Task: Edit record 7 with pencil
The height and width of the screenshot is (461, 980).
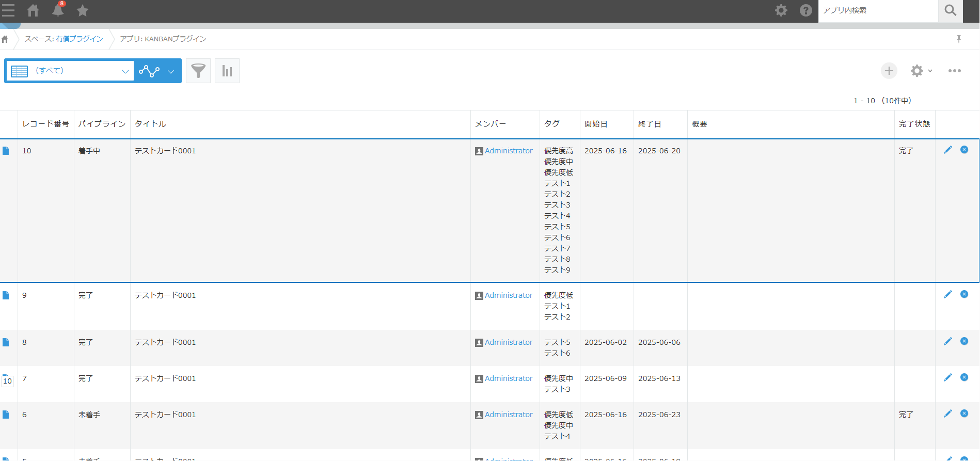Action: pos(948,377)
